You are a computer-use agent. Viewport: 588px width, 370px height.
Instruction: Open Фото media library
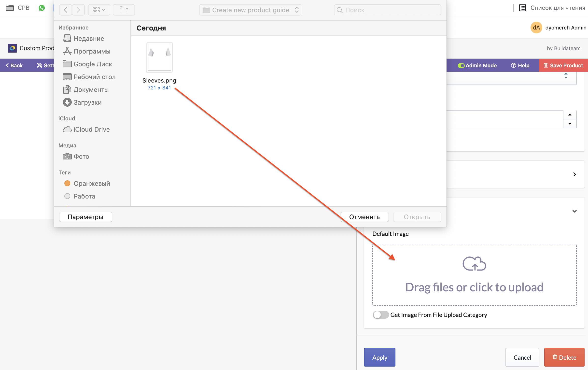point(76,157)
